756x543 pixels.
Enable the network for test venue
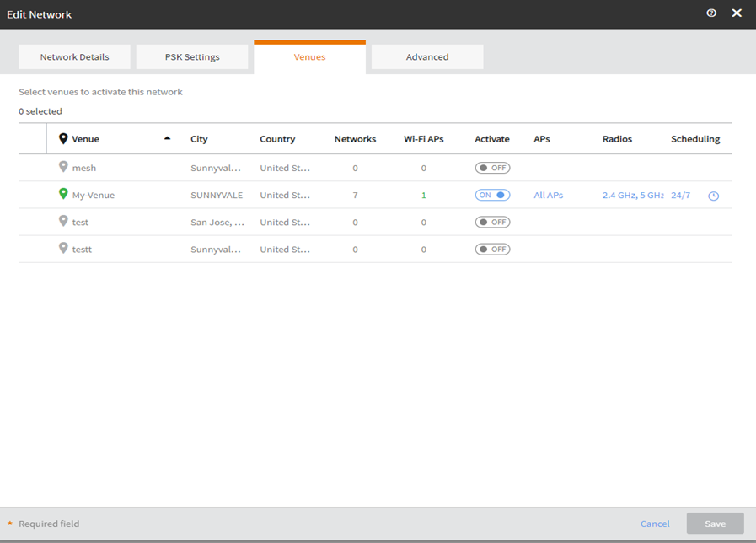coord(492,222)
